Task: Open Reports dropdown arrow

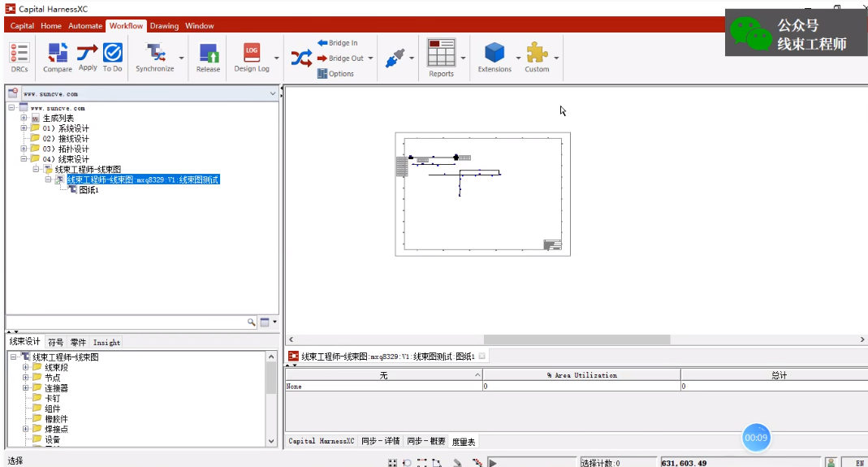Action: pos(463,58)
